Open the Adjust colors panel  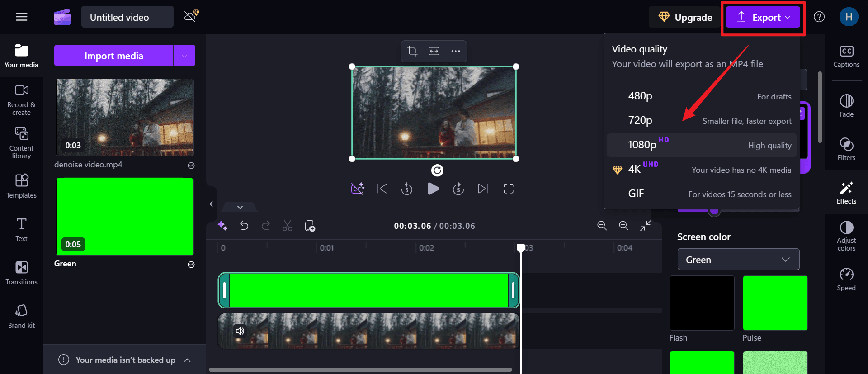[846, 236]
